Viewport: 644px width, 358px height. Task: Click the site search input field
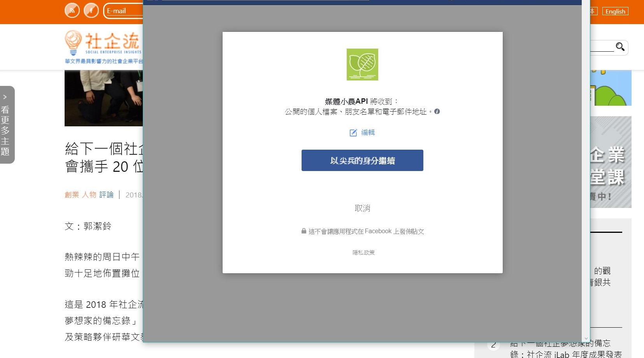[x=602, y=47]
